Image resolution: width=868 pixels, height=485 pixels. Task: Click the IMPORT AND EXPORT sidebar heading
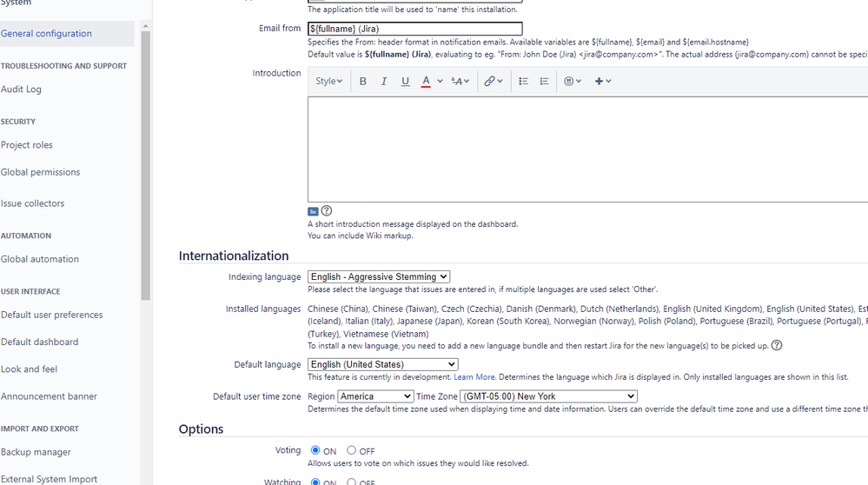40,429
